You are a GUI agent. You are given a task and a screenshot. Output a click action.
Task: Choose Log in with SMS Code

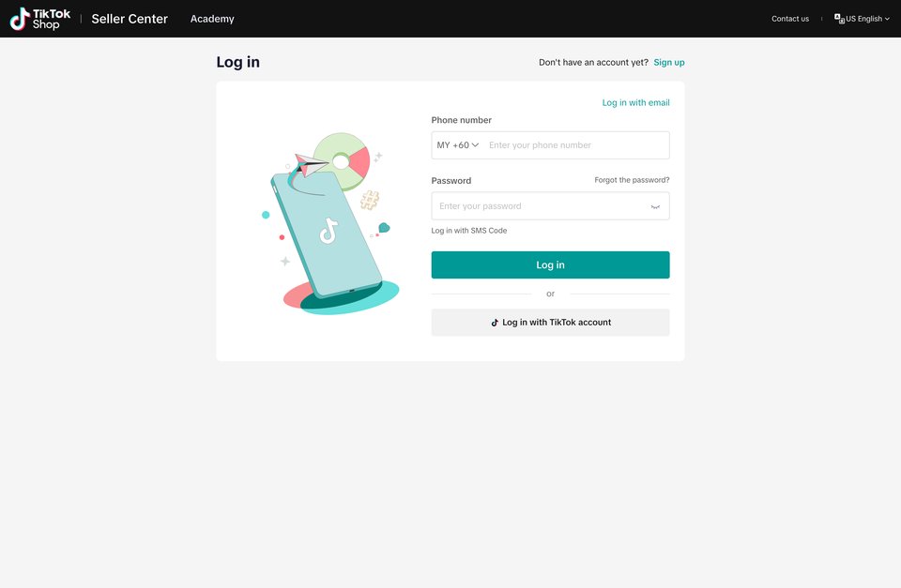click(x=469, y=231)
